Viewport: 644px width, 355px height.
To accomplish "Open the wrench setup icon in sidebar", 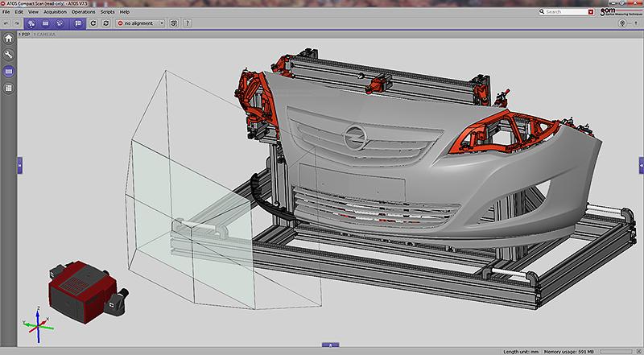I will [x=8, y=55].
